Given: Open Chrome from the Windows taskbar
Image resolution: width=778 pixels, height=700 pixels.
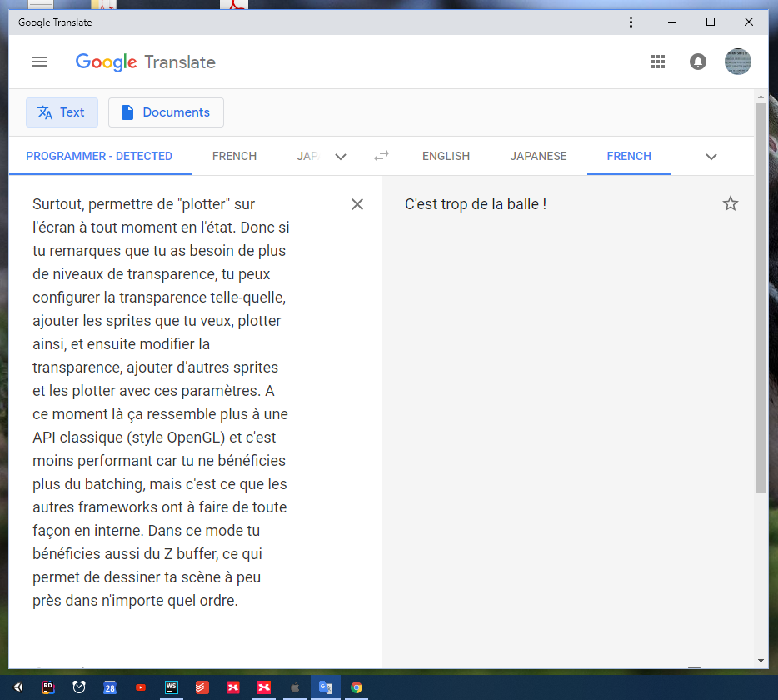Looking at the screenshot, I should click(x=357, y=687).
